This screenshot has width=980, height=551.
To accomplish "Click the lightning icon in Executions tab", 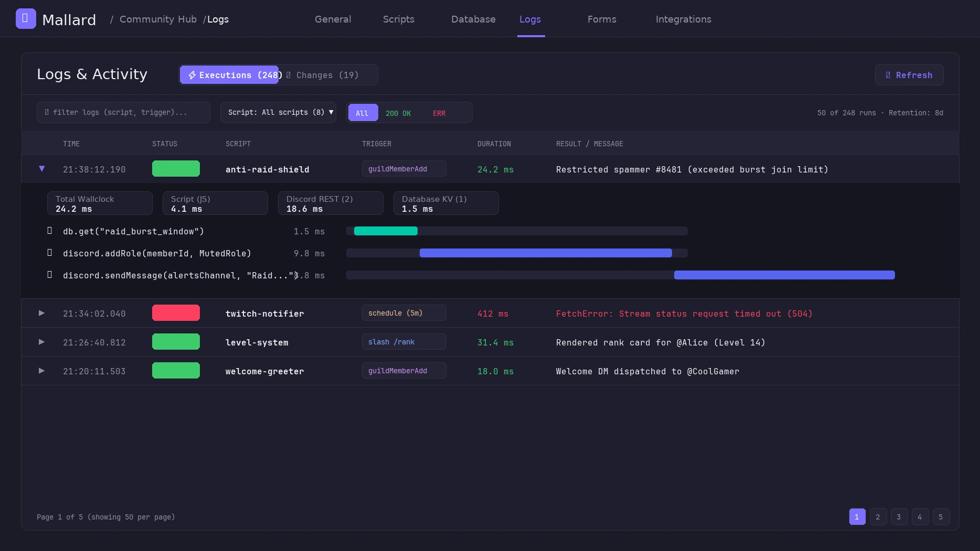I will coord(192,75).
